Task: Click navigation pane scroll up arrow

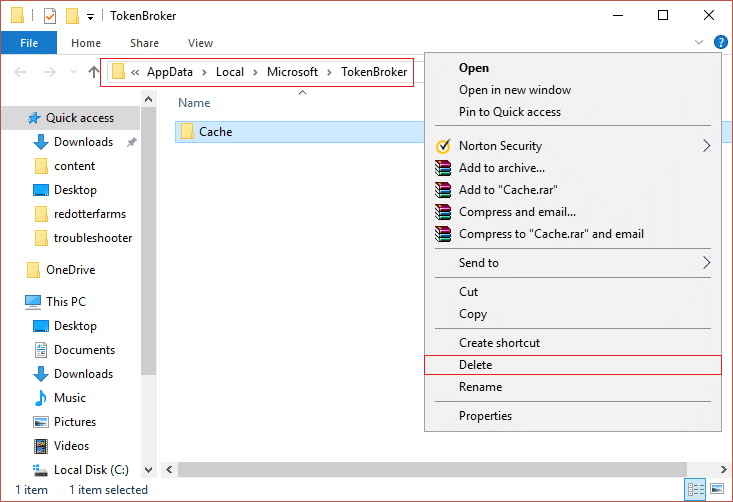Action: click(149, 99)
